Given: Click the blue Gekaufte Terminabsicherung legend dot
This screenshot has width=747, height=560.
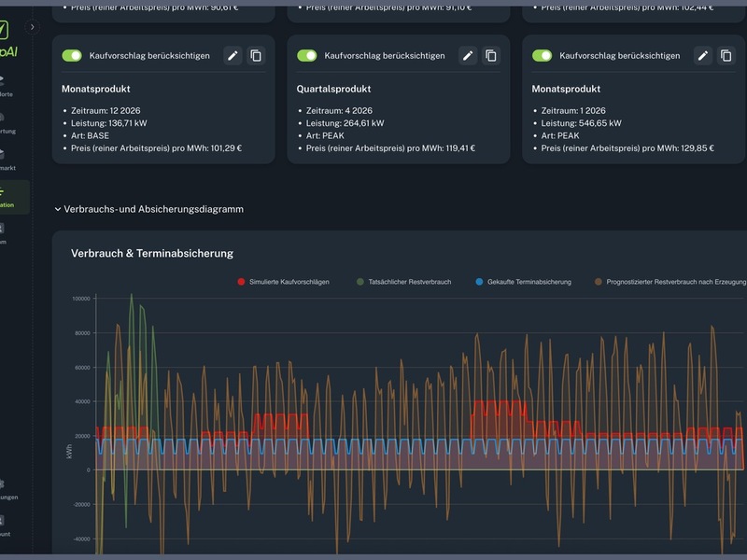Looking at the screenshot, I should [x=479, y=281].
